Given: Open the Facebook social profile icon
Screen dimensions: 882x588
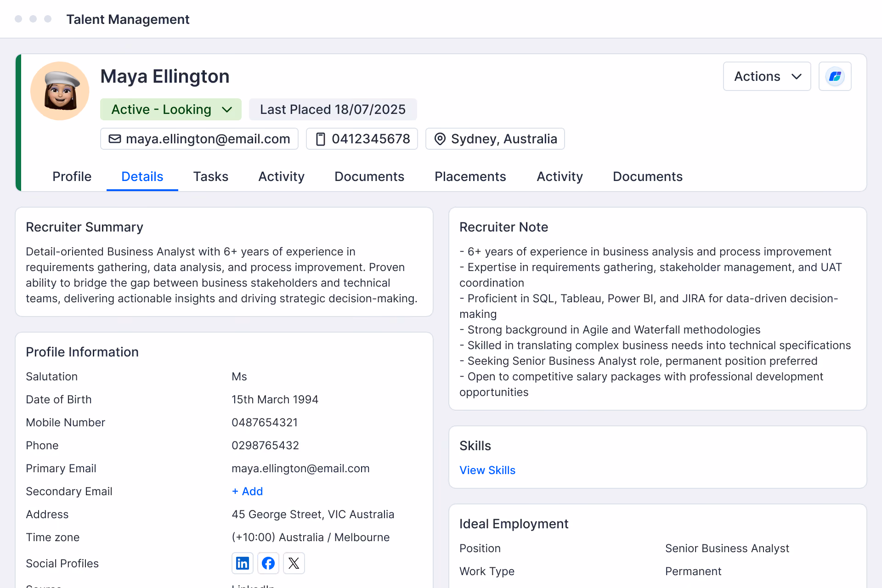Looking at the screenshot, I should (x=268, y=563).
